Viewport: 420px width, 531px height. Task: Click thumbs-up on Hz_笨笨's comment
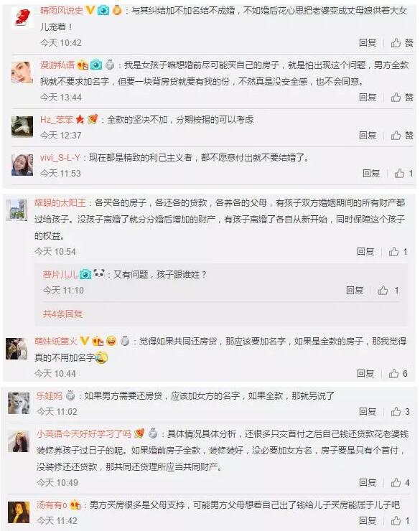(402, 136)
